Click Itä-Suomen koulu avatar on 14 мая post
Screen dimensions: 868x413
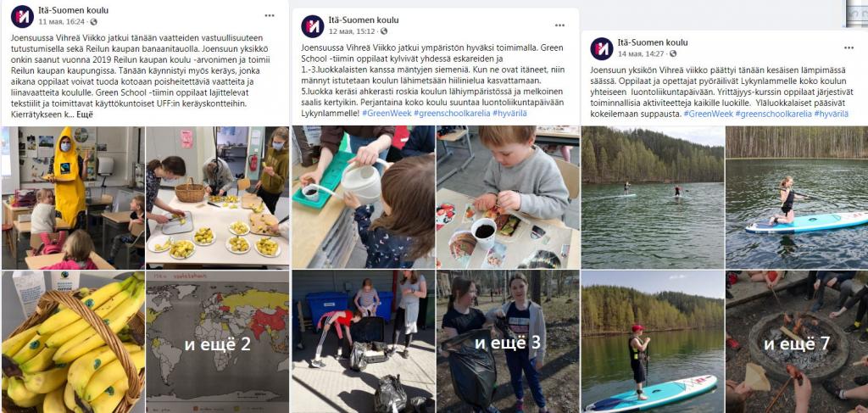point(601,48)
